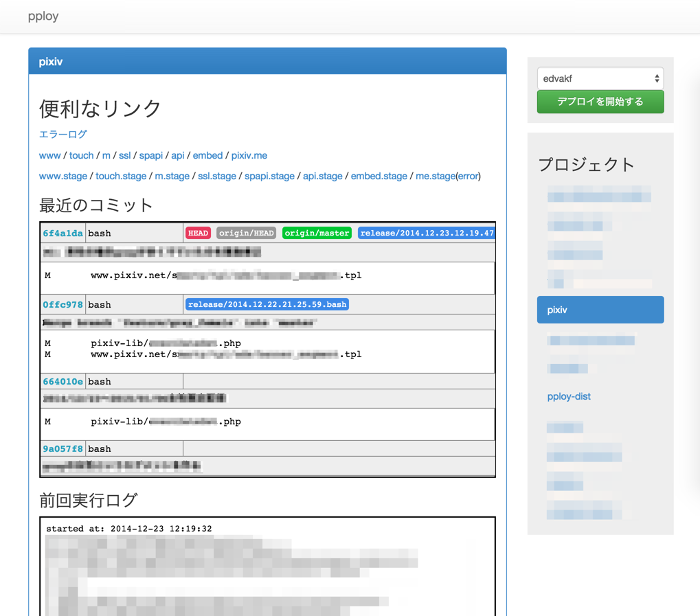Click the release/2014.12.22.21.25.59.bash tag

pyautogui.click(x=267, y=304)
